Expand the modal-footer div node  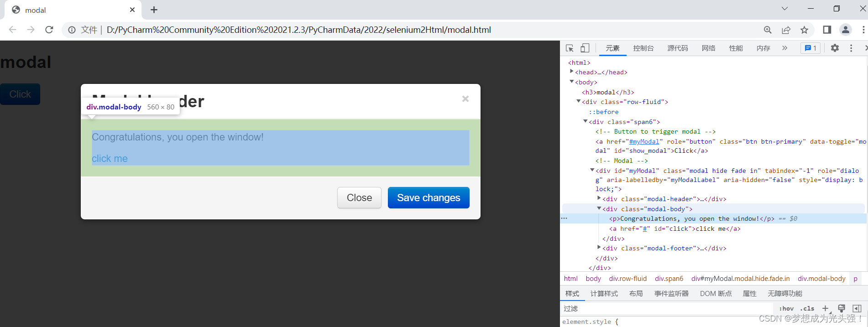coord(599,248)
